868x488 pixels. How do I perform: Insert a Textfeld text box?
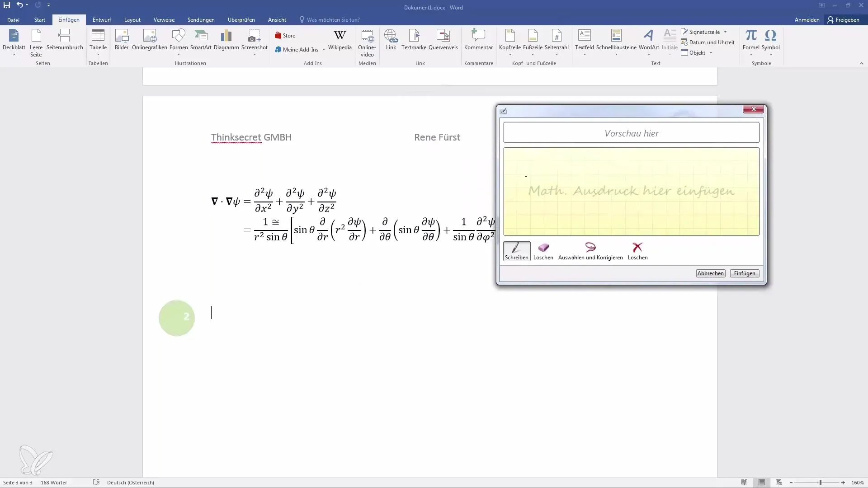click(585, 42)
